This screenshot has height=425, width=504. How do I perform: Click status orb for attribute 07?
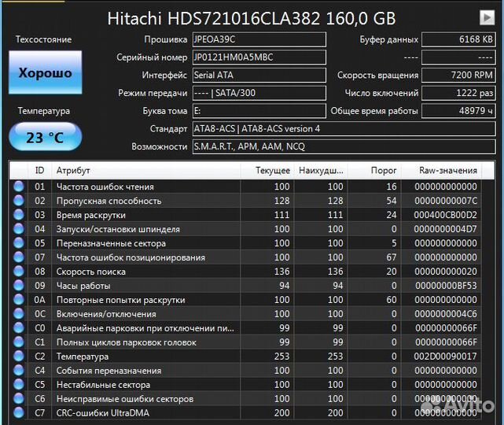(x=19, y=257)
